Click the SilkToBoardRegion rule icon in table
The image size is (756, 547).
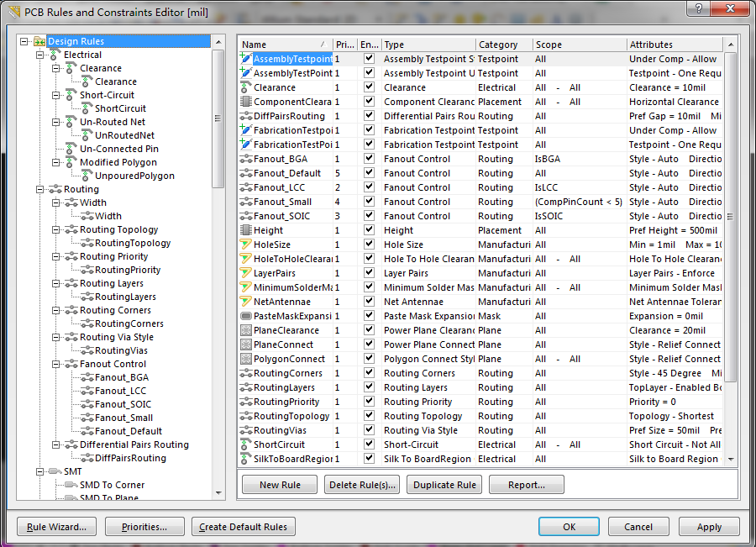pyautogui.click(x=246, y=459)
